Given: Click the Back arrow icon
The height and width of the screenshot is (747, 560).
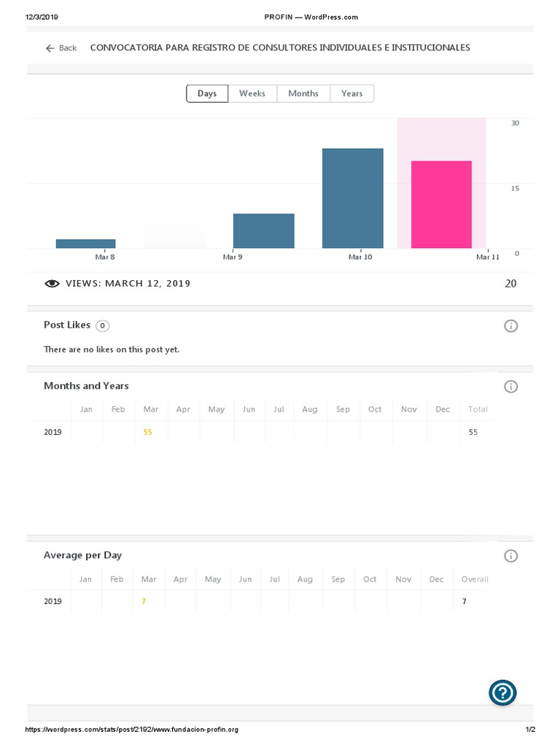Looking at the screenshot, I should (x=50, y=48).
